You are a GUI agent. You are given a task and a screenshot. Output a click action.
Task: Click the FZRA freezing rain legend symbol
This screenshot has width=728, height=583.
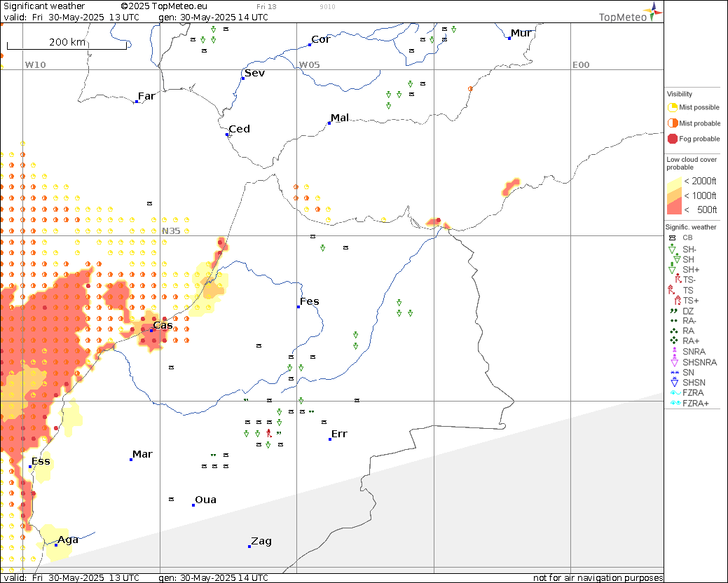(675, 392)
